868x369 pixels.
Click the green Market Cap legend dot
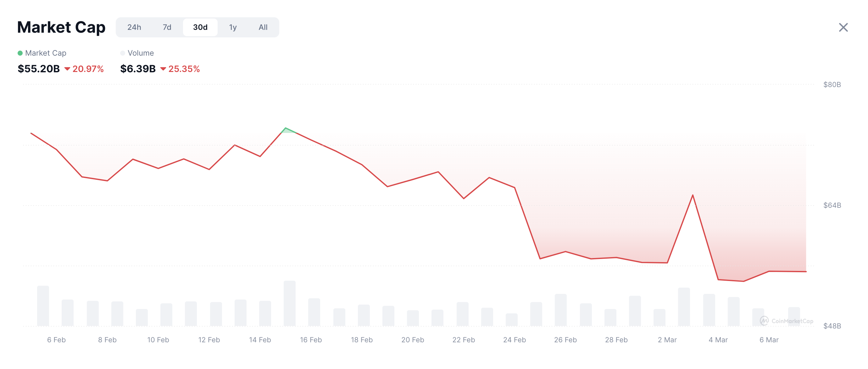click(20, 53)
